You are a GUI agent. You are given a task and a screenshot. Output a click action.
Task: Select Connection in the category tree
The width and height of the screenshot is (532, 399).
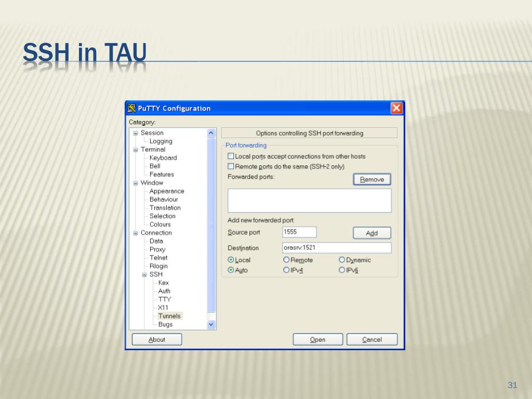[156, 233]
